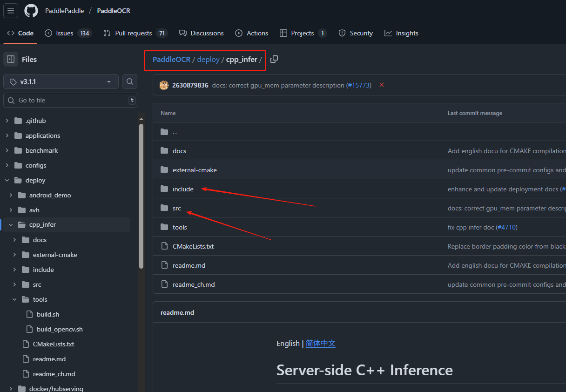566x392 pixels.
Task: Click the tools folder icon in file list
Action: pos(164,227)
